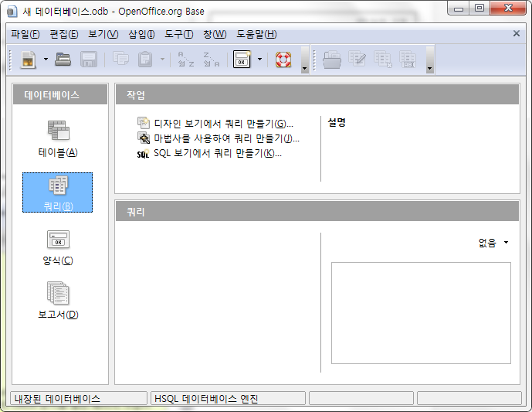Click SQL 보기에서 쿼리 만들기(K) task

click(209, 153)
